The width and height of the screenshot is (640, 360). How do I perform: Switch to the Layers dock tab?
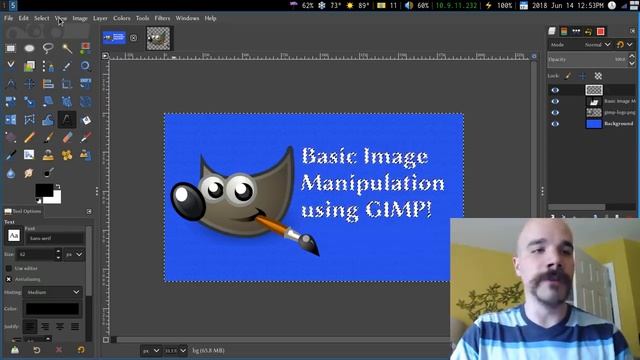click(x=552, y=31)
